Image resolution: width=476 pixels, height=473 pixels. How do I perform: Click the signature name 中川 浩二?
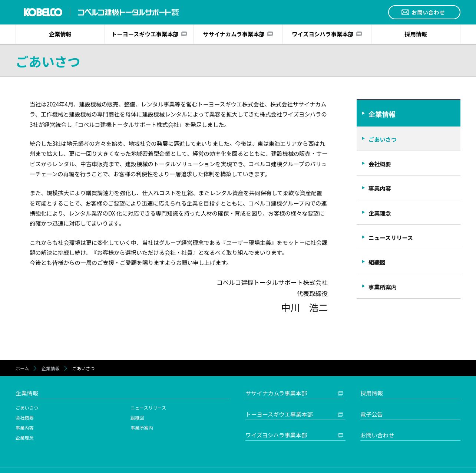304,308
